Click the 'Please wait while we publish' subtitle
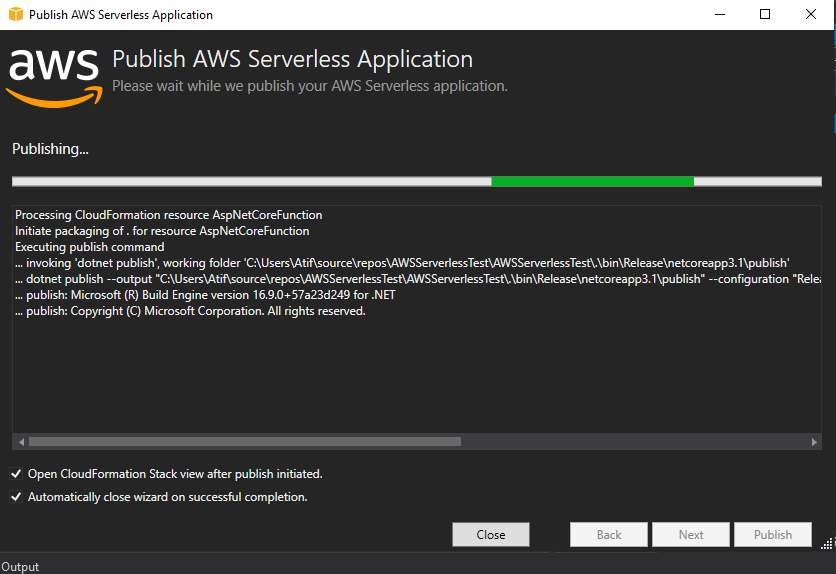This screenshot has width=836, height=574. [310, 86]
